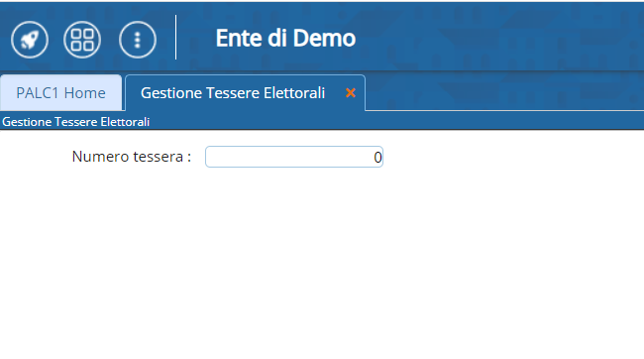This screenshot has width=644, height=359.
Task: Expand more actions using the kebab icon
Action: (x=138, y=40)
